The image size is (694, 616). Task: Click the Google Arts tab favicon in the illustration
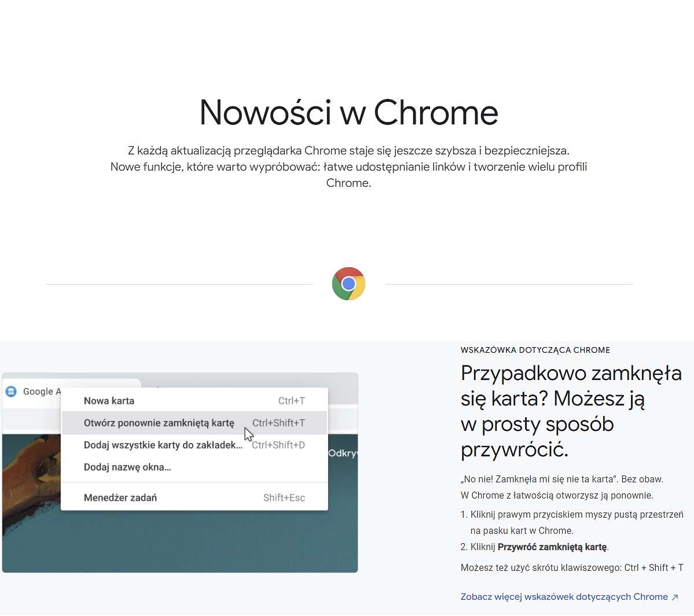click(x=11, y=392)
